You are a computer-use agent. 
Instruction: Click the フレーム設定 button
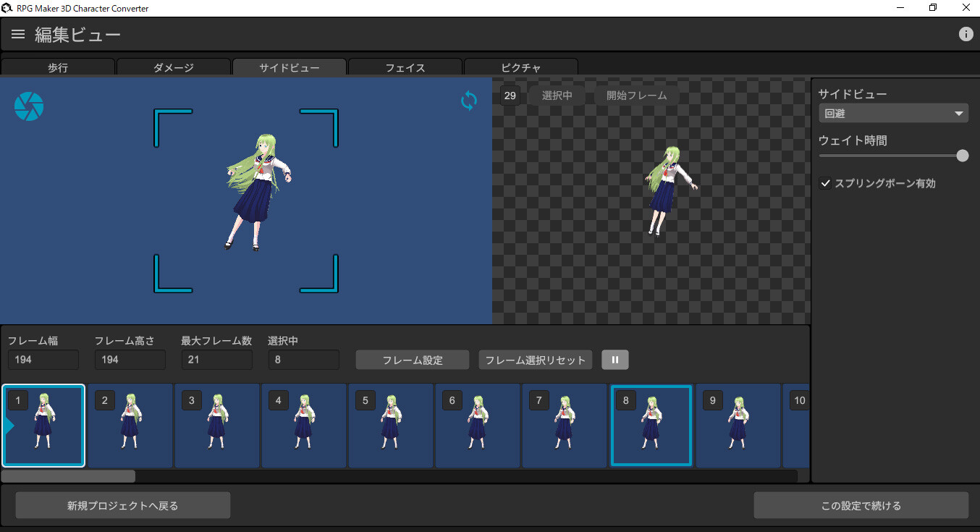pos(412,360)
